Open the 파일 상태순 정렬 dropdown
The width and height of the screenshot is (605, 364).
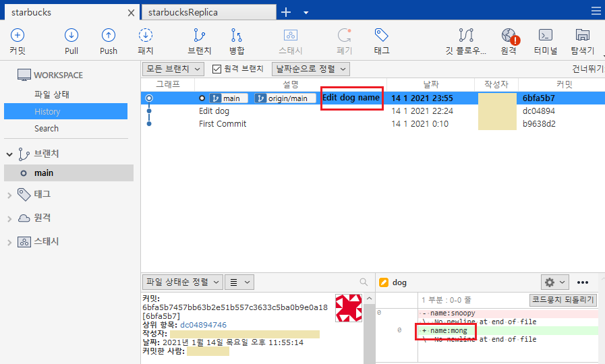pos(183,282)
